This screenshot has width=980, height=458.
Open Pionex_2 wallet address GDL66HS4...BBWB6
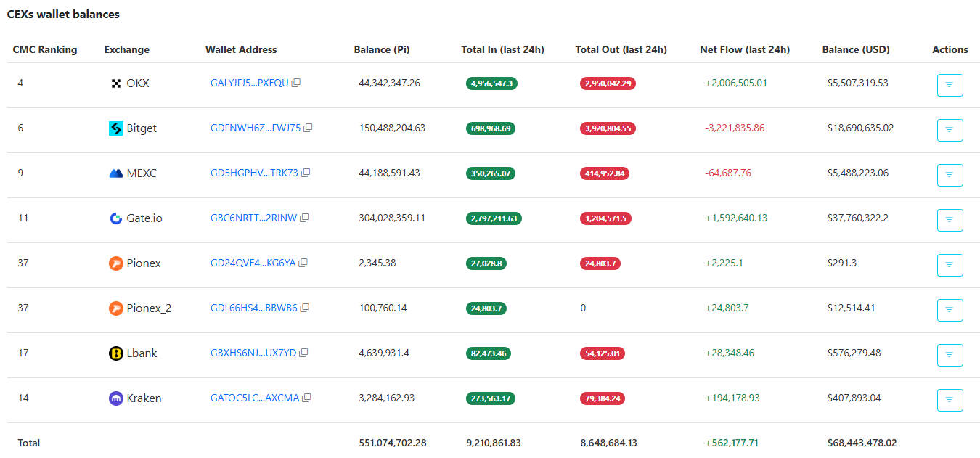[x=254, y=308]
